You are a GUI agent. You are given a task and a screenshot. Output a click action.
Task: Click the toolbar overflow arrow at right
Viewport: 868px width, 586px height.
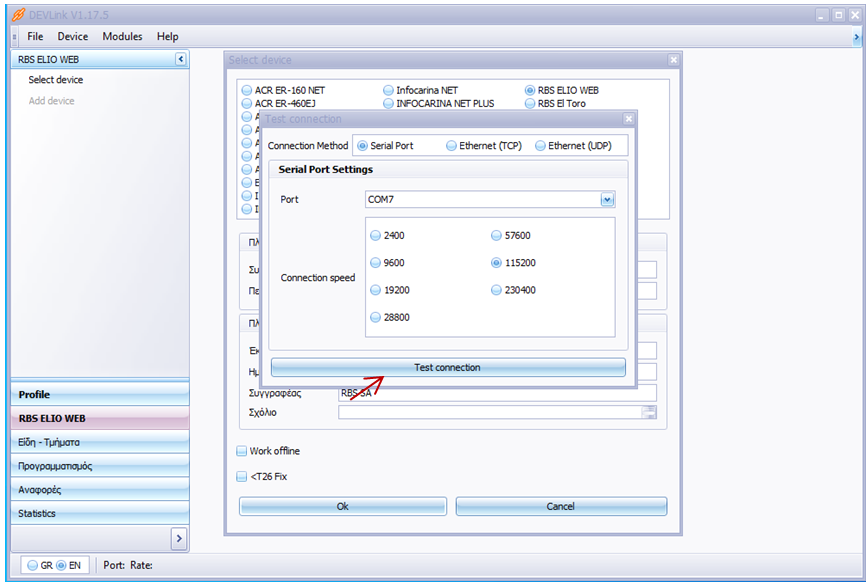coord(857,37)
